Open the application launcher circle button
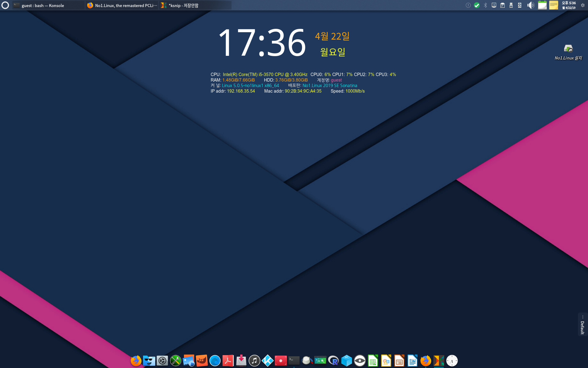 [x=5, y=5]
